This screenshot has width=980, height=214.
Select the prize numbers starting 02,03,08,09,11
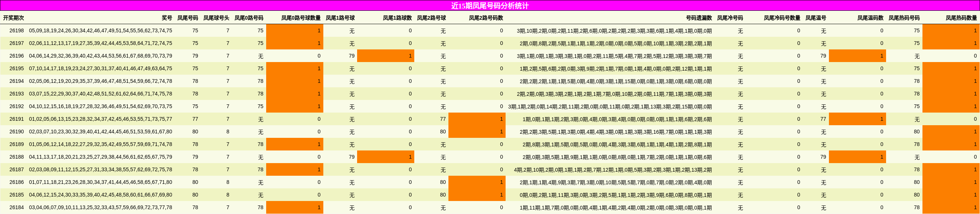pos(101,169)
